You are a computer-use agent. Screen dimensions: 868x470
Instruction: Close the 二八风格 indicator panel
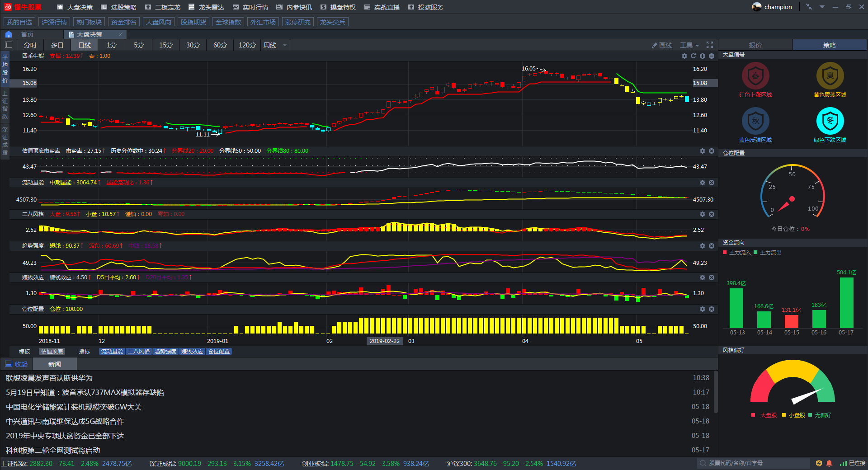coord(712,214)
